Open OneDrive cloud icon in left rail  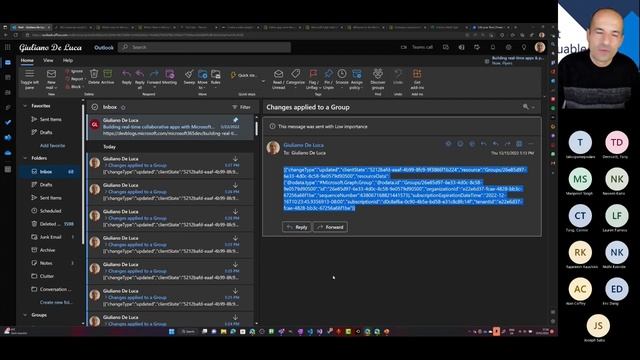(8, 153)
